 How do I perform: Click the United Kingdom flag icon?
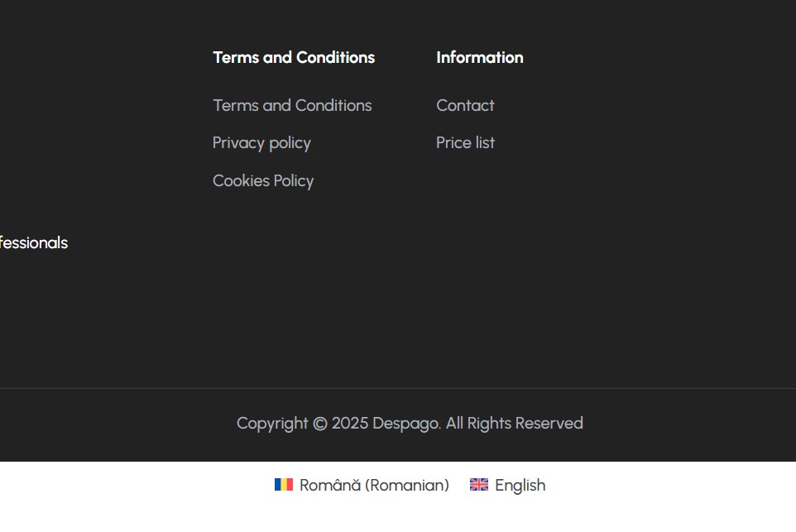tap(479, 484)
